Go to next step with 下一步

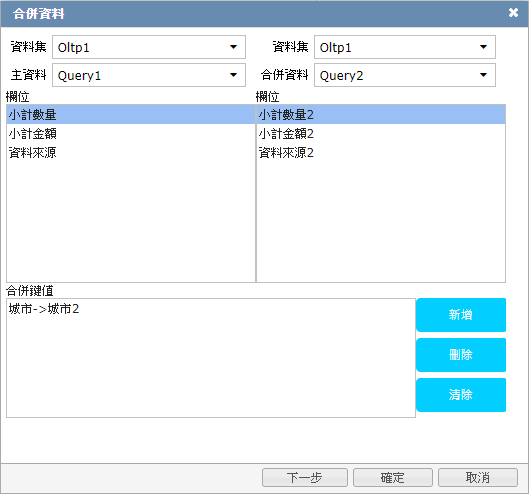pos(305,477)
